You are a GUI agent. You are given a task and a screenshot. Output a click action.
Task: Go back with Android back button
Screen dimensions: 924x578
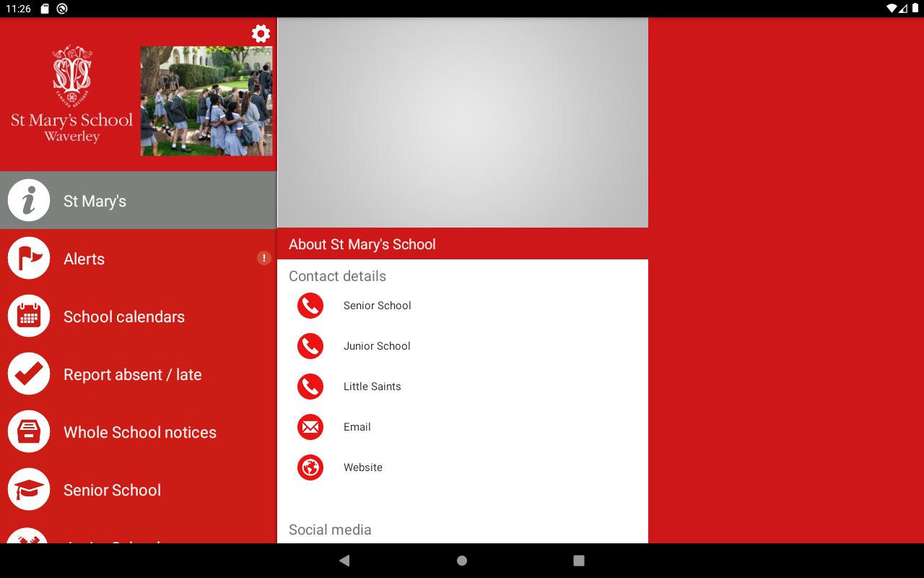coord(344,561)
